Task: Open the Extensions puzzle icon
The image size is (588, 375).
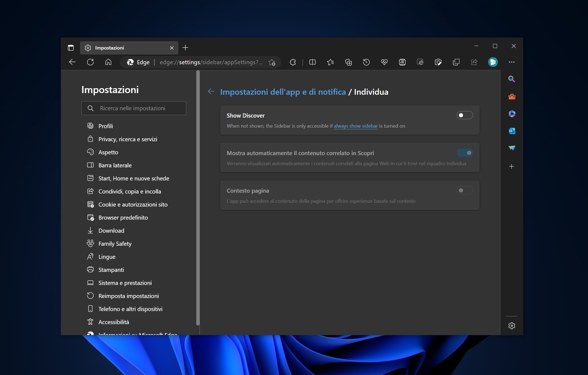Action: tap(293, 62)
